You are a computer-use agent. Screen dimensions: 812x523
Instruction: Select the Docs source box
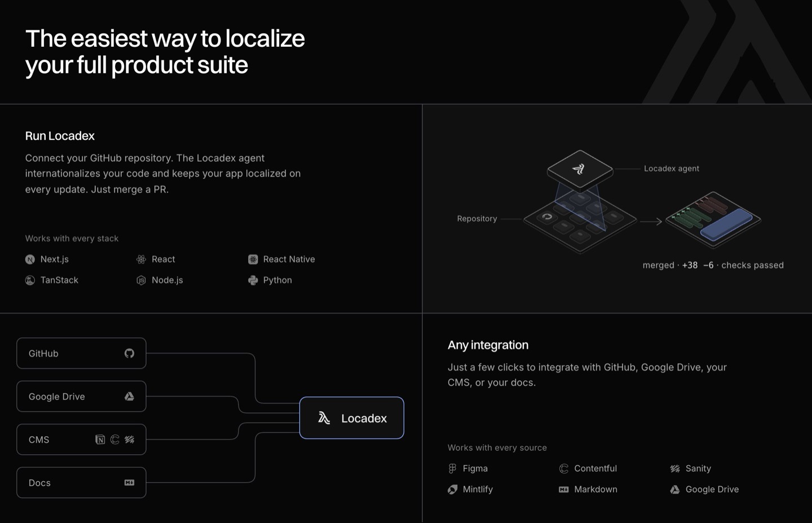81,483
